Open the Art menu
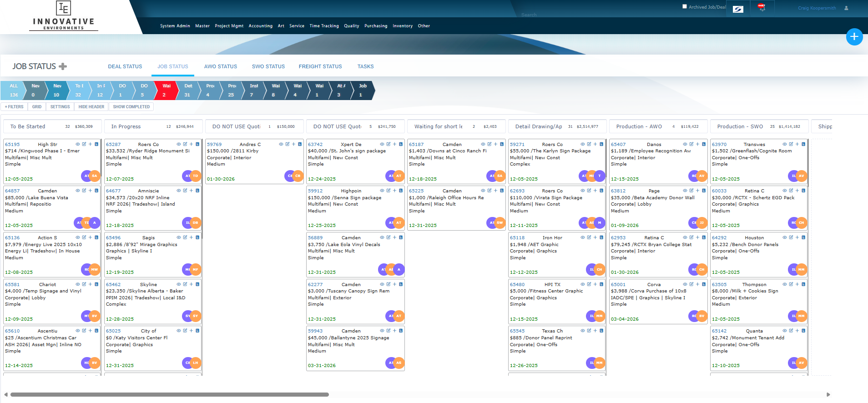The image size is (868, 403). [x=281, y=26]
